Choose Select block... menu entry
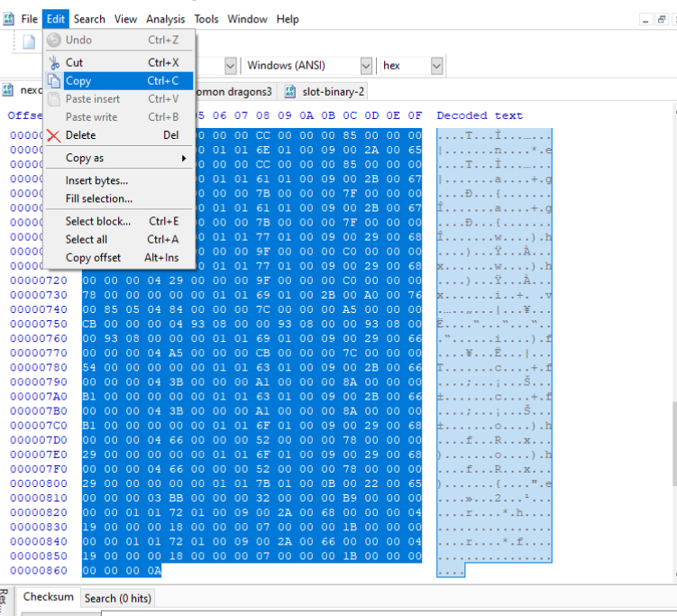The height and width of the screenshot is (616, 677). coord(120,221)
